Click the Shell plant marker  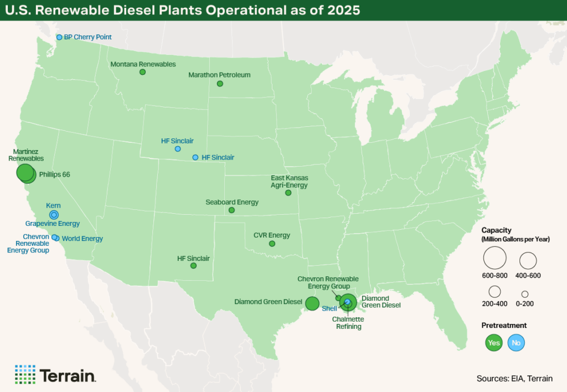(x=347, y=301)
